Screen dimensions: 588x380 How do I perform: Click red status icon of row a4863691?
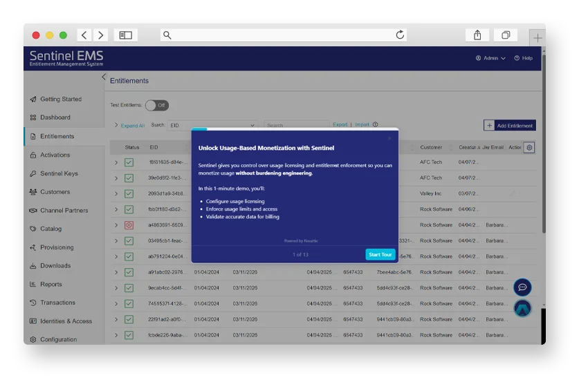coord(129,225)
